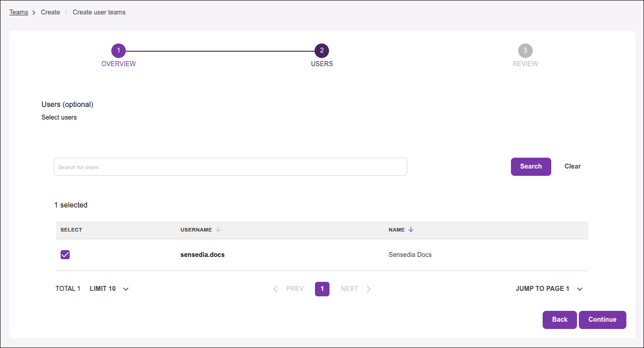The height and width of the screenshot is (348, 644).
Task: Select step 2 Users circle
Action: point(322,50)
